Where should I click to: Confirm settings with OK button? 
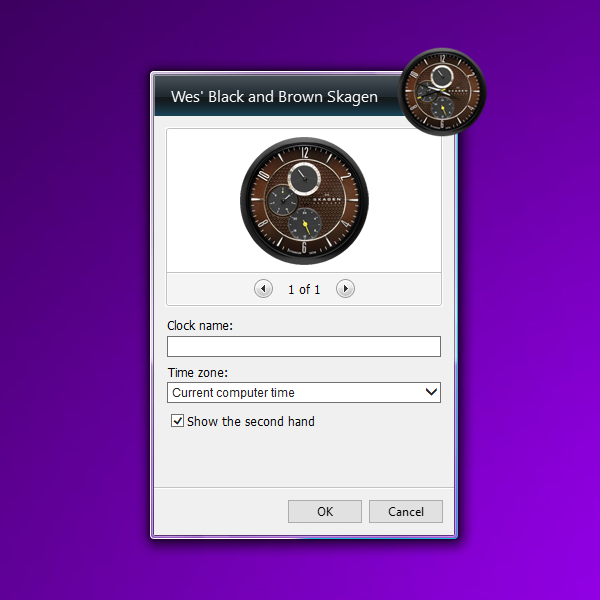[325, 512]
